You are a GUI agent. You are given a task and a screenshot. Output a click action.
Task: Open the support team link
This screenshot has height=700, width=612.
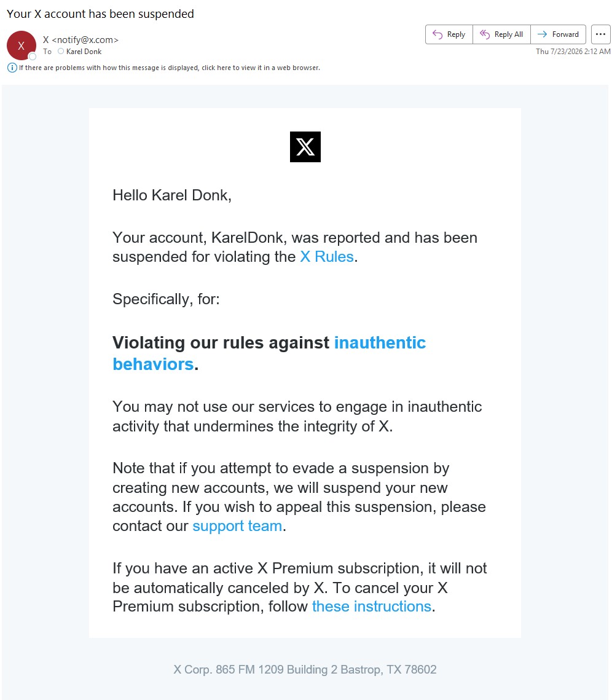237,526
